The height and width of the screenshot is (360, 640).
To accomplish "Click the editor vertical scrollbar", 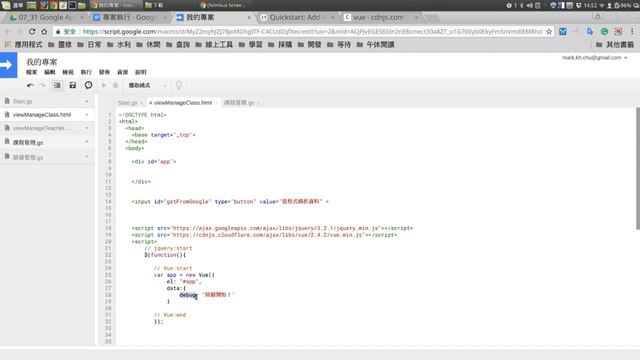I will 638,168.
